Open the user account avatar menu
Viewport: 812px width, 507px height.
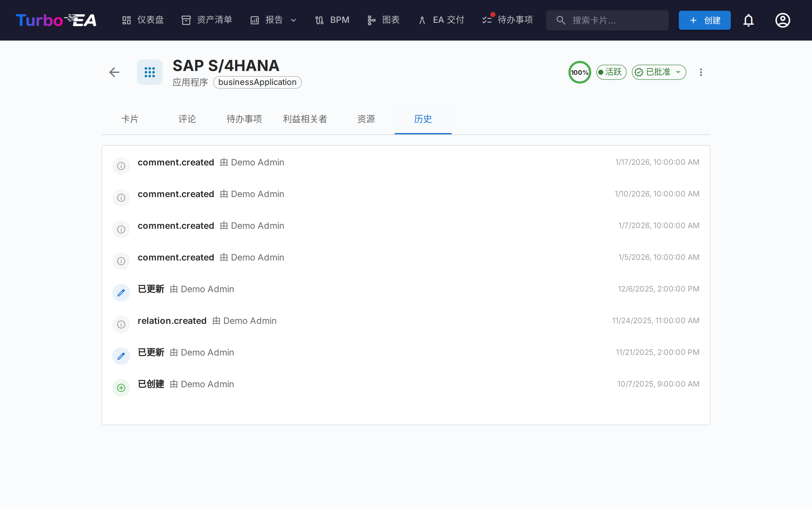[783, 20]
